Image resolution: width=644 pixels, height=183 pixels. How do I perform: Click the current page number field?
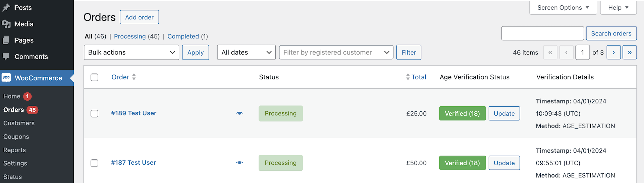coord(583,53)
